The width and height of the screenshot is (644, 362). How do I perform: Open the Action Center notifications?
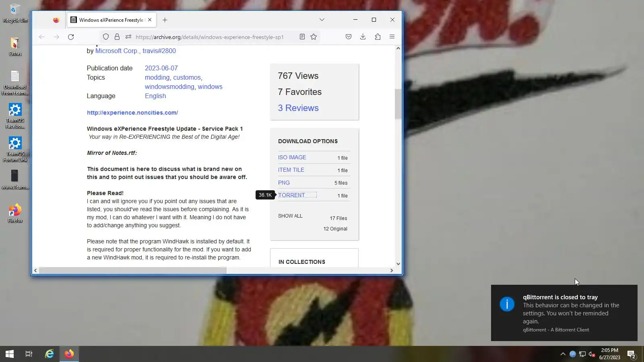[x=631, y=354]
